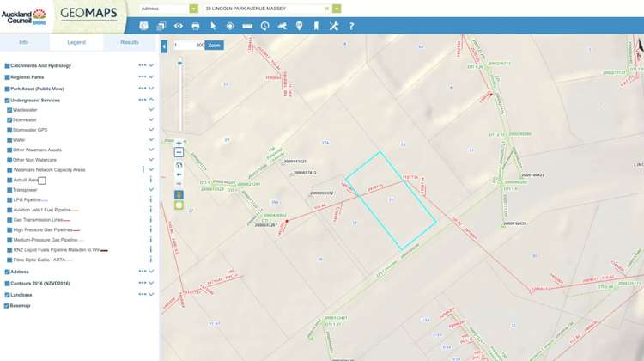
Task: Switch to the Info tab
Action: [x=24, y=41]
